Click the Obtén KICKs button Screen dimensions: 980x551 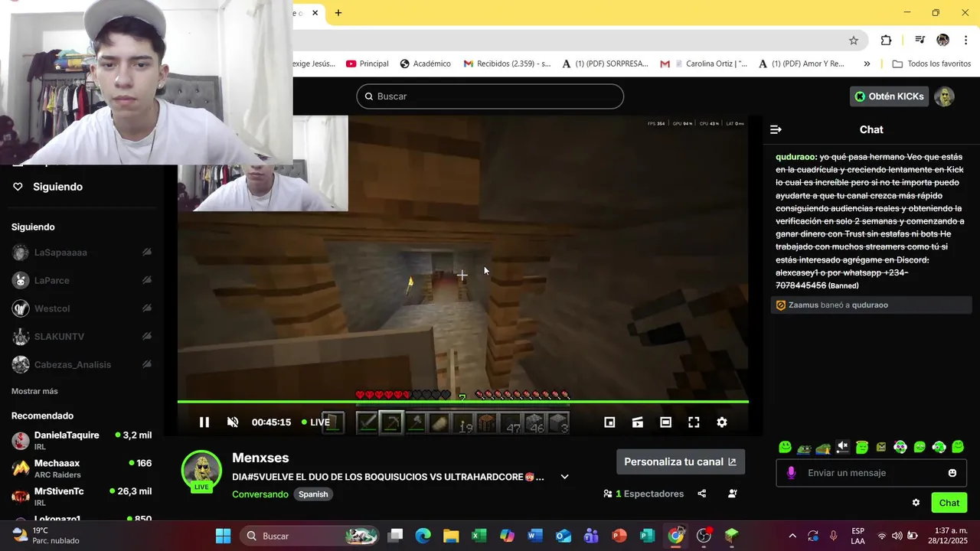(x=889, y=96)
